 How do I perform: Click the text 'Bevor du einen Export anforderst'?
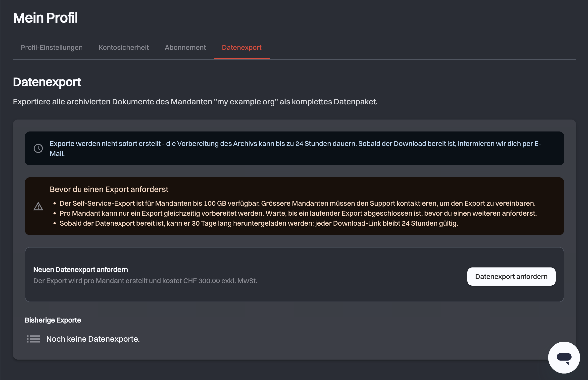click(109, 189)
